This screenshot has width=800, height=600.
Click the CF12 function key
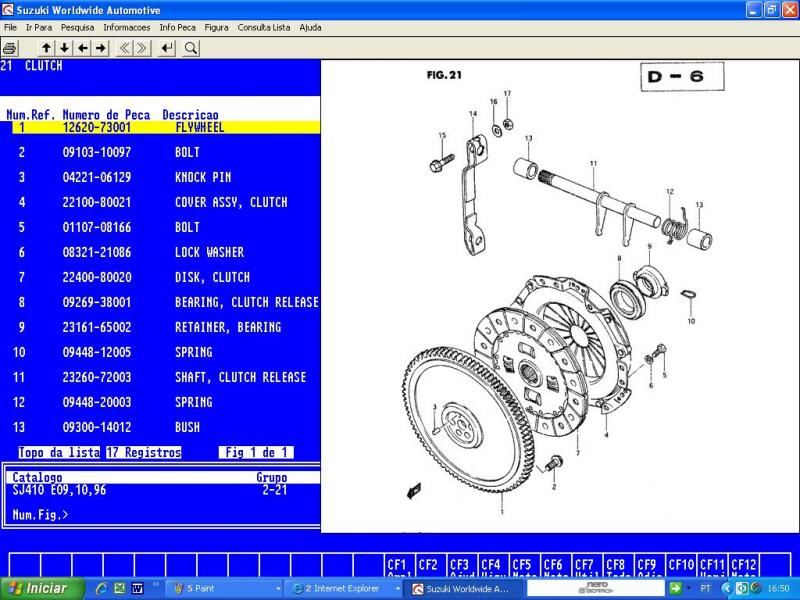(743, 565)
